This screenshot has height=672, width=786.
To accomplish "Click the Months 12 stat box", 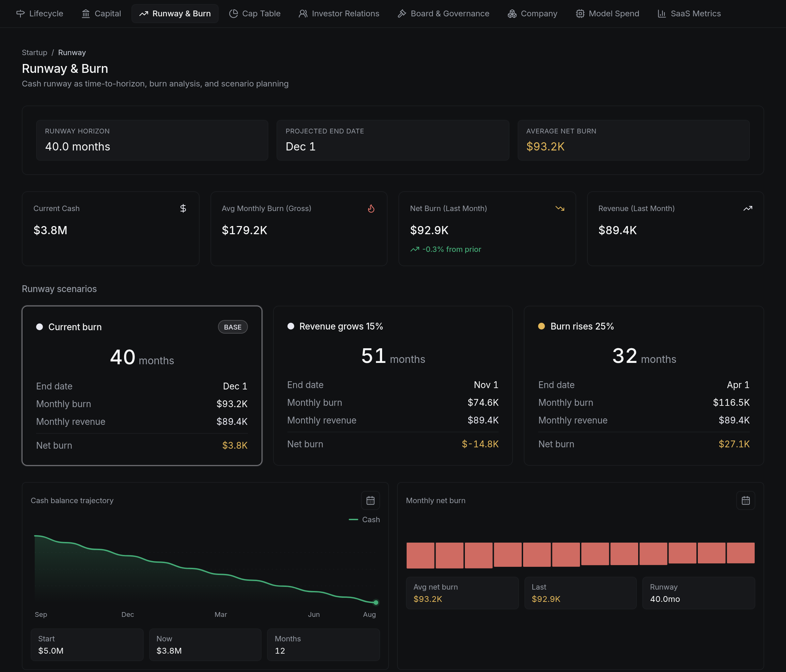I will (323, 645).
